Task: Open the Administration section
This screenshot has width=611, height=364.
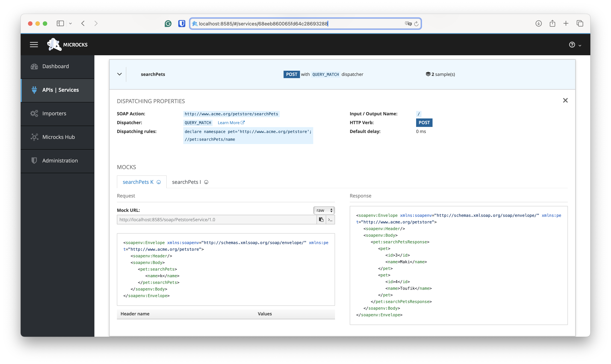Action: [60, 160]
